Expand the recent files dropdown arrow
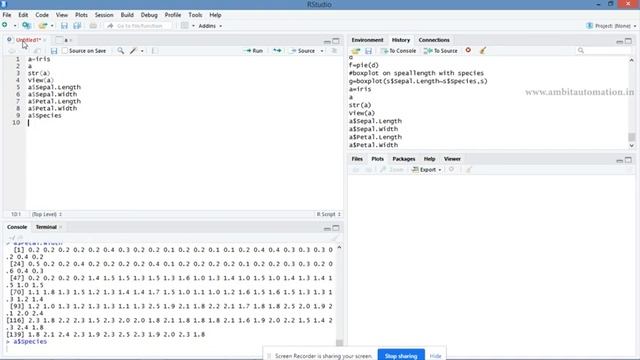Viewport: 640px width, 360px height. (x=52, y=26)
